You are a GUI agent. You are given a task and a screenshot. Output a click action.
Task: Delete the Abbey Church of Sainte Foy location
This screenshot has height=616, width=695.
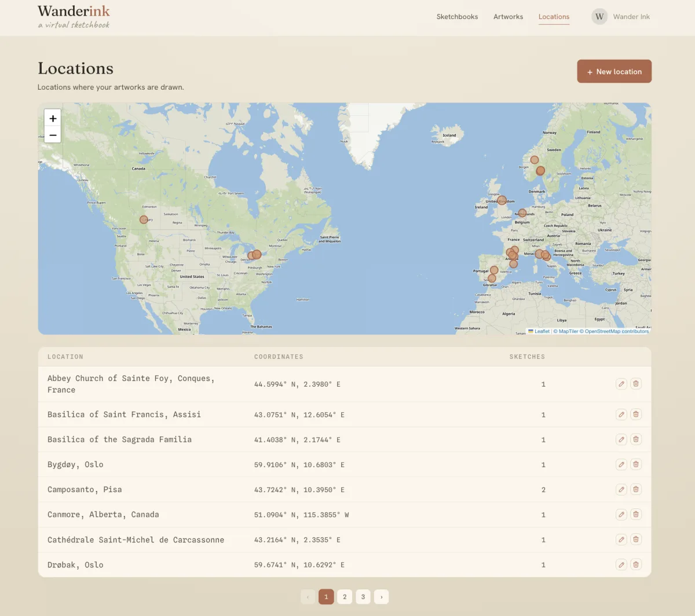(x=636, y=384)
